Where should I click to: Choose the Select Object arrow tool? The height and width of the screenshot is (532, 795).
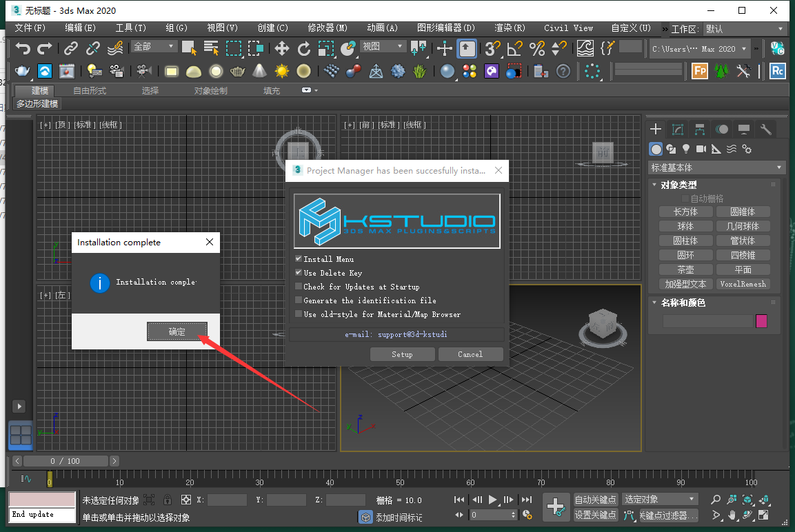pos(189,49)
